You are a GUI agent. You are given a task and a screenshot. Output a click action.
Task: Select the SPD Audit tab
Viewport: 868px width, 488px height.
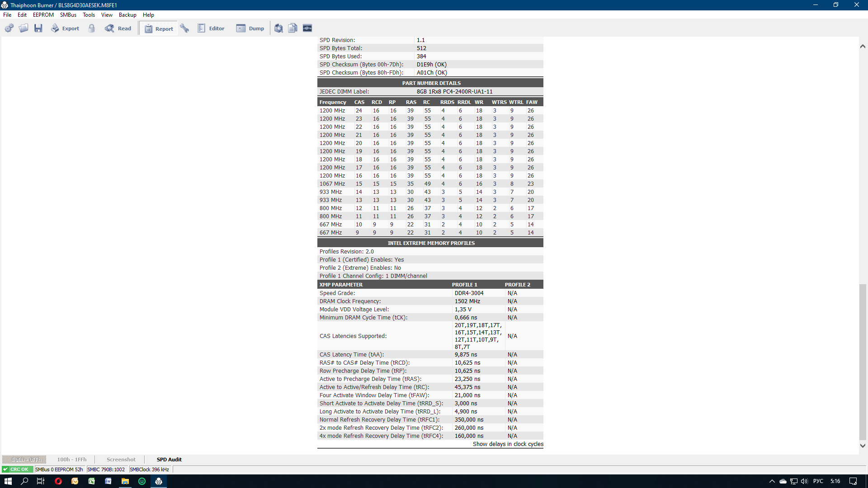(x=169, y=460)
